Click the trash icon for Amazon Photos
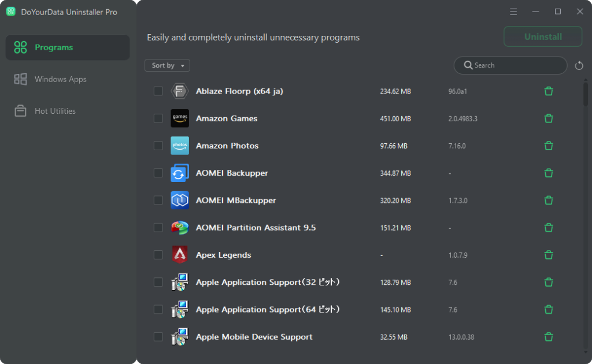This screenshot has width=592, height=364. pos(549,146)
